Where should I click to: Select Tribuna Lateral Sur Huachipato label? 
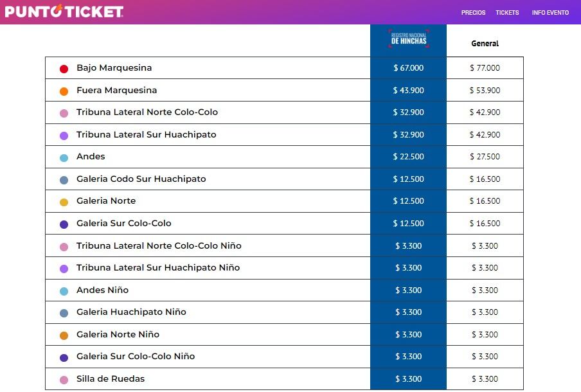[x=147, y=134]
